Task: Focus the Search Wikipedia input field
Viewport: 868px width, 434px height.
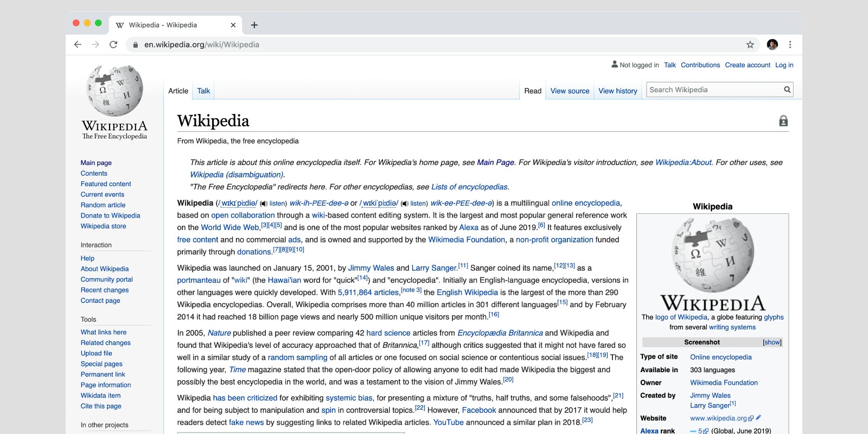Action: 713,90
